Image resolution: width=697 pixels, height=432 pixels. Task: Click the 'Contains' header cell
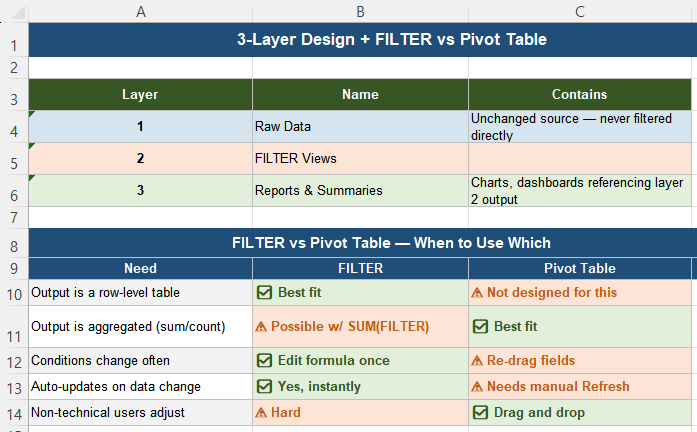(580, 95)
